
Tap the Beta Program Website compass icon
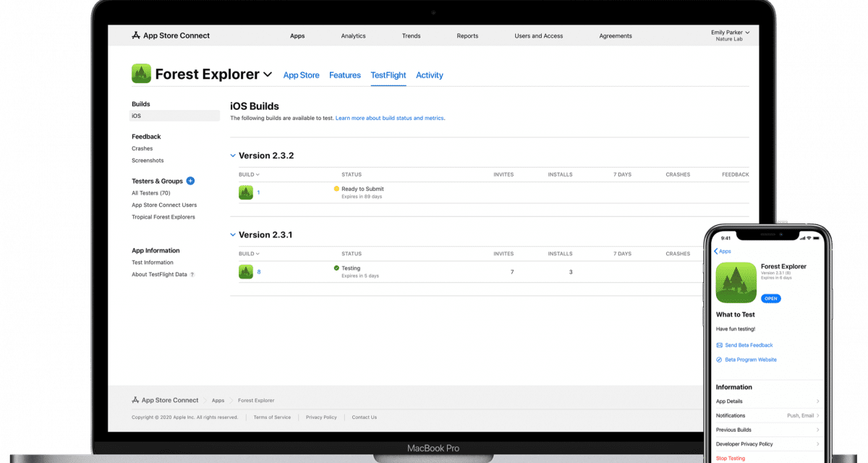point(719,360)
